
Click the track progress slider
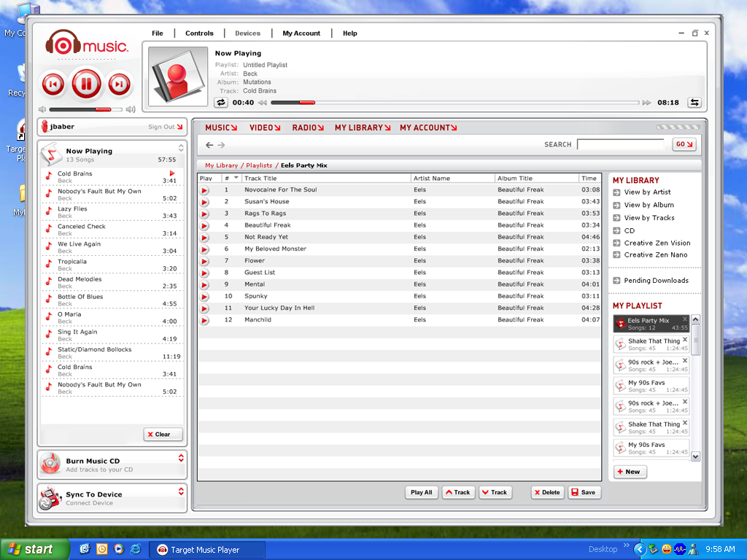point(455,102)
